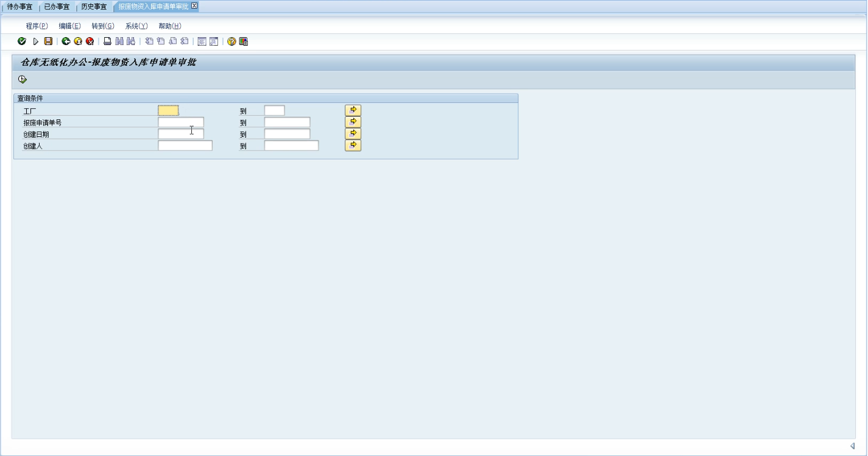Screen dimensions: 868x456
Task: Open the 程序(P) menu
Action: (x=37, y=26)
